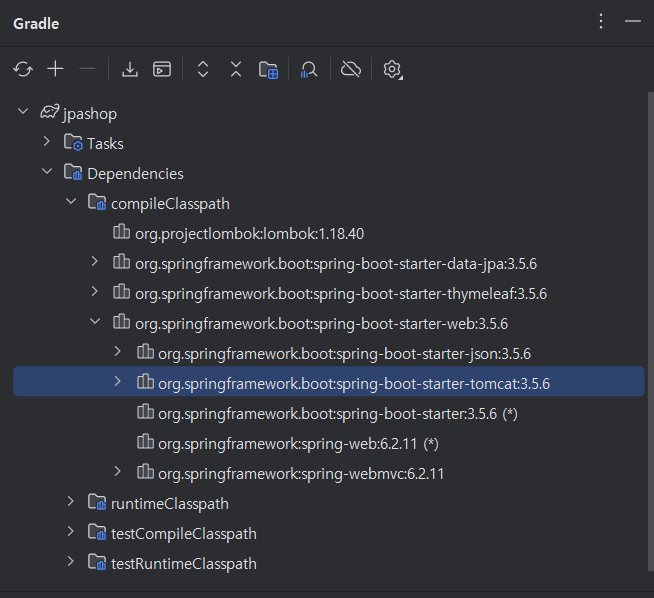Select the lombok 1.18.40 dependency
Viewport: 654px width, 598px height.
tap(249, 233)
